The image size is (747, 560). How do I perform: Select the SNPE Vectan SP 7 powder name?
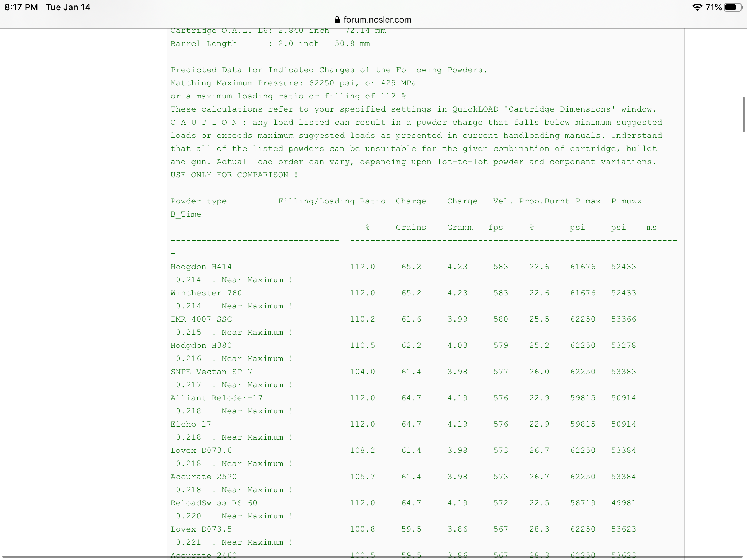[211, 372]
